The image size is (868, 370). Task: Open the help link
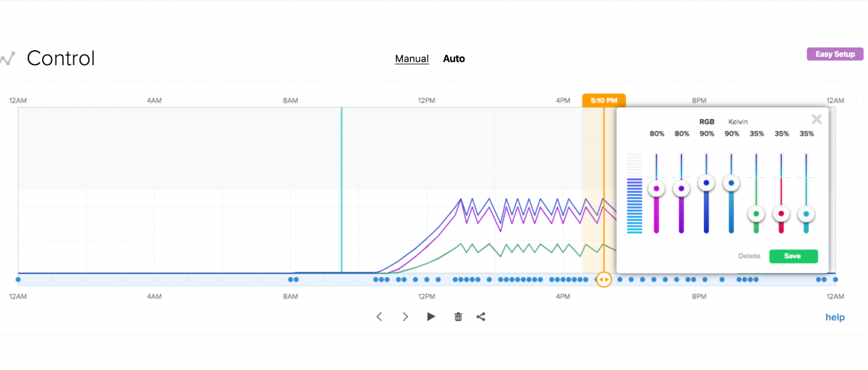(835, 317)
